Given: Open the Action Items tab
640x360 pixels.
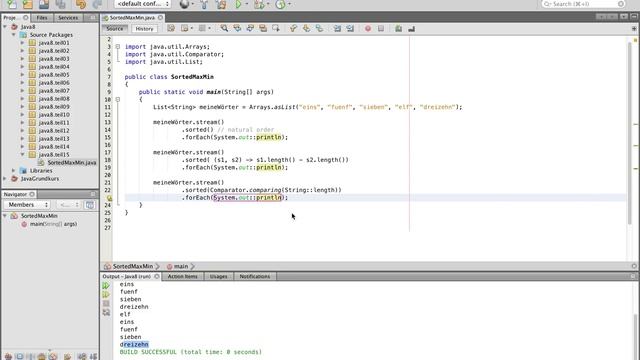Looking at the screenshot, I should [182, 276].
